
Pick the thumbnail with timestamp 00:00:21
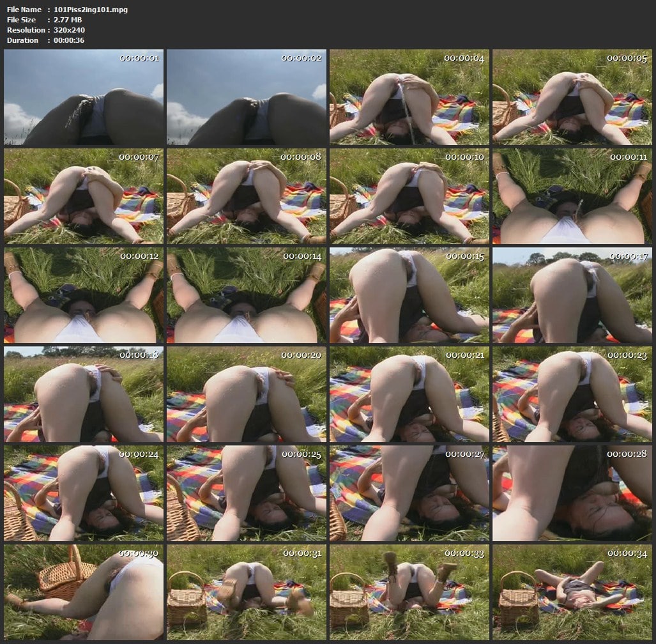(409, 394)
